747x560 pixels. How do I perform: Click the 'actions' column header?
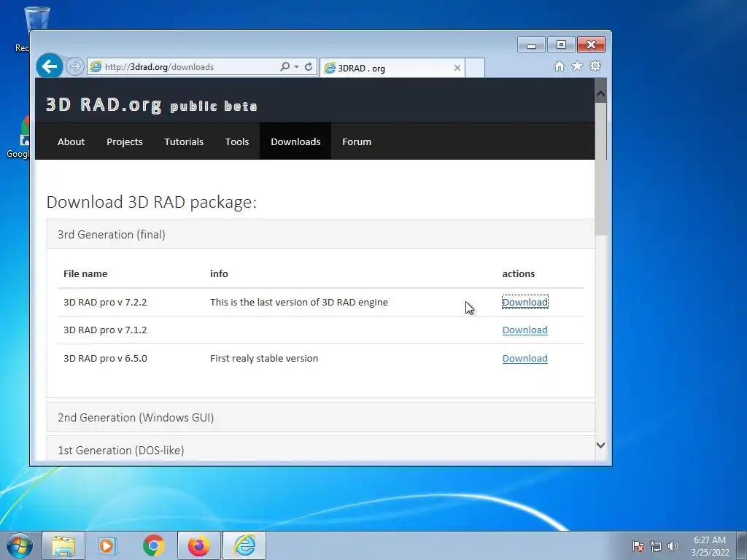click(519, 273)
